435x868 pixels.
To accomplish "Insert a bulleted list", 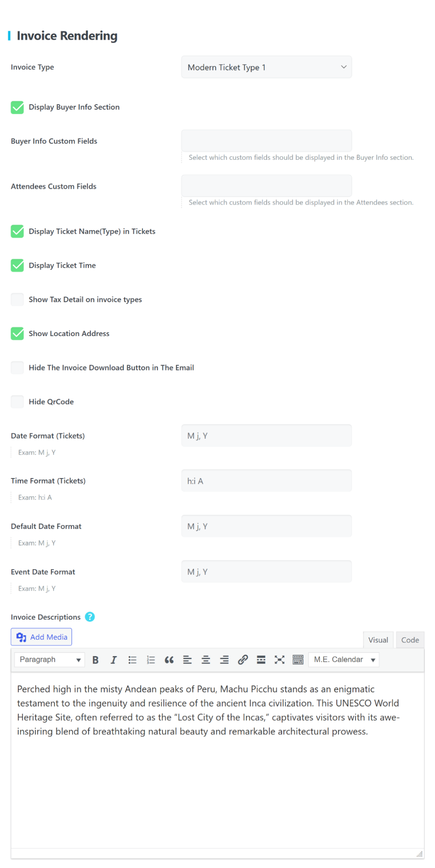I will pyautogui.click(x=133, y=660).
